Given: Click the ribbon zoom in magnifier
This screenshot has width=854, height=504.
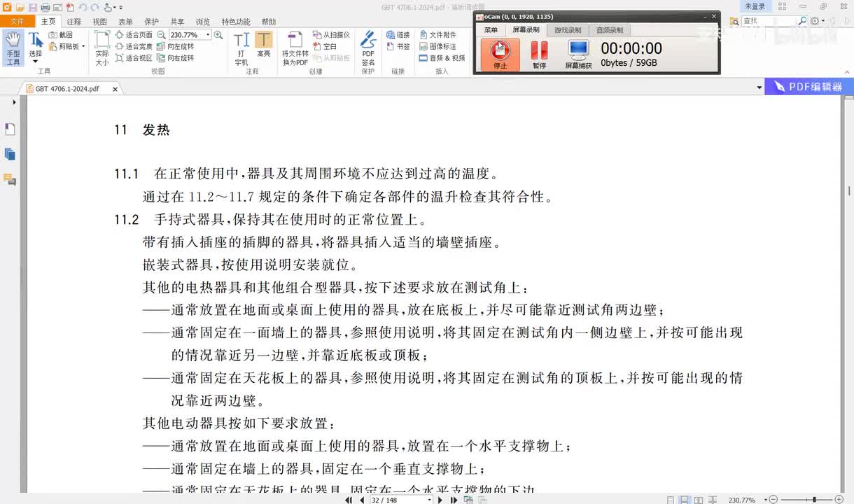Looking at the screenshot, I should (218, 34).
